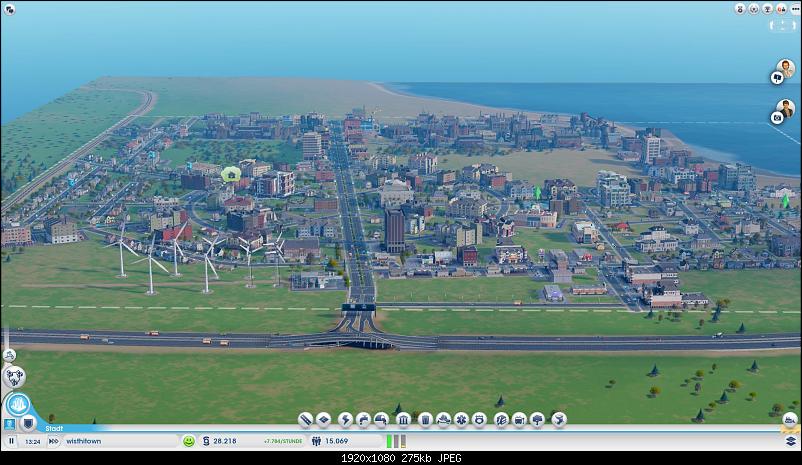Open the three-dots options menu
This screenshot has height=465, width=802.
click(x=795, y=9)
